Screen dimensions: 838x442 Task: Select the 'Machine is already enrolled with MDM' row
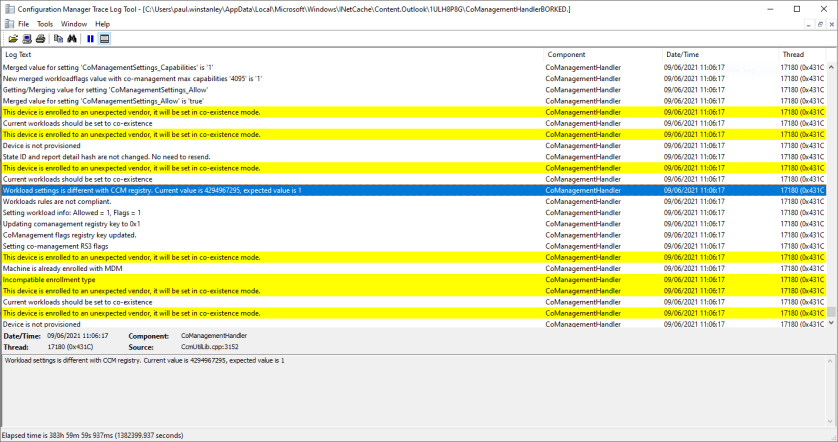click(200, 269)
